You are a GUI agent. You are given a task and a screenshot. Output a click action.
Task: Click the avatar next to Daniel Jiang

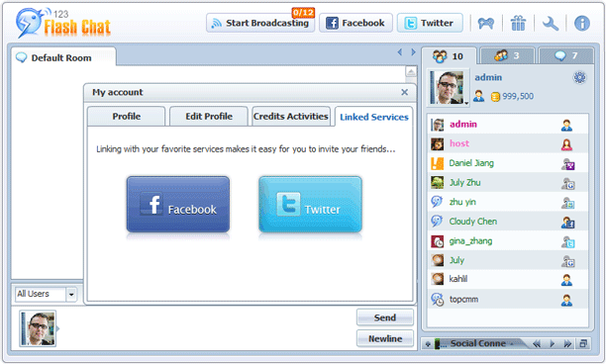click(437, 163)
